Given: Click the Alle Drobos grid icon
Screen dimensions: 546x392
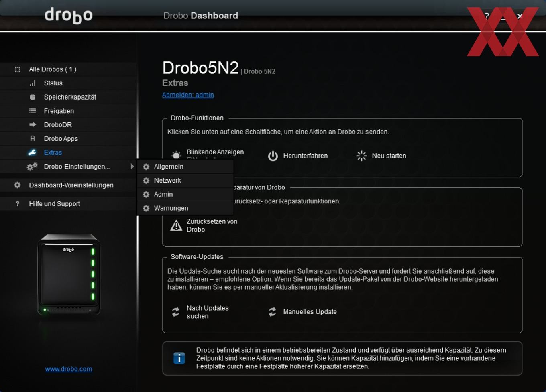Looking at the screenshot, I should point(18,69).
